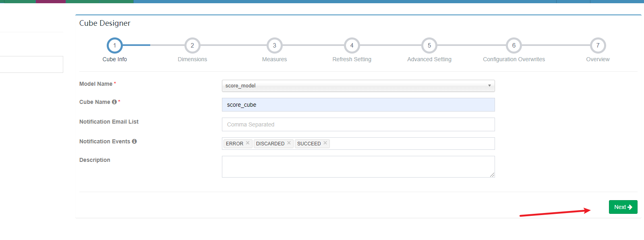
Task: Select the Cube Info step label
Action: pyautogui.click(x=115, y=59)
